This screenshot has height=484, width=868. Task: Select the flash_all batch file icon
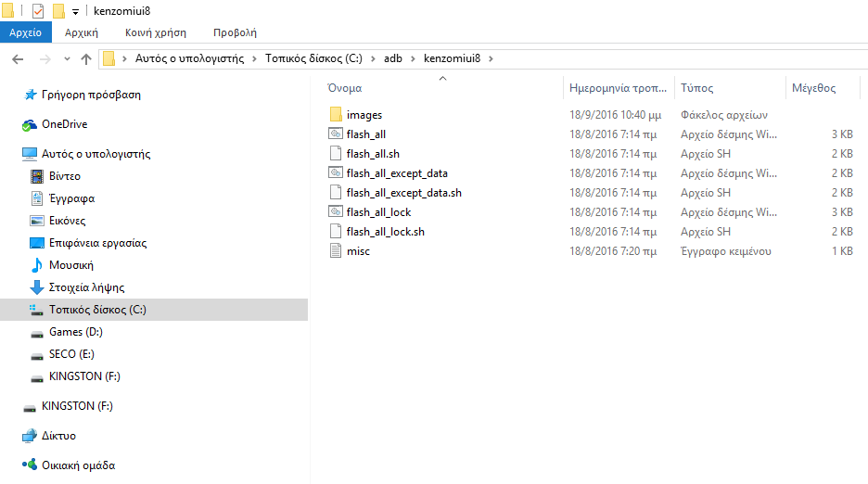[336, 134]
